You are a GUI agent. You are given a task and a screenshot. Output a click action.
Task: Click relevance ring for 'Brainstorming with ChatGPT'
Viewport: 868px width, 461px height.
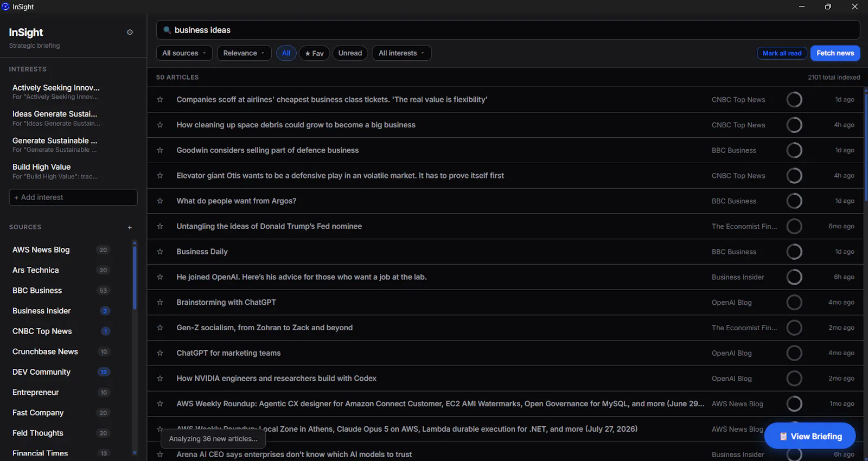click(794, 303)
